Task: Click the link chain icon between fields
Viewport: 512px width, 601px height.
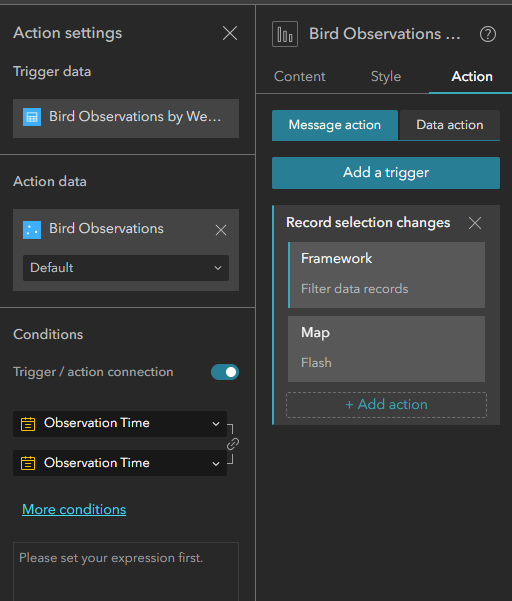Action: (x=233, y=444)
